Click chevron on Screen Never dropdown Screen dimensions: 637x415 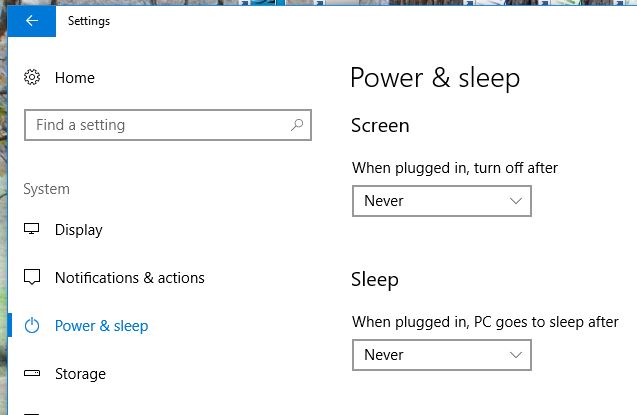pos(516,201)
